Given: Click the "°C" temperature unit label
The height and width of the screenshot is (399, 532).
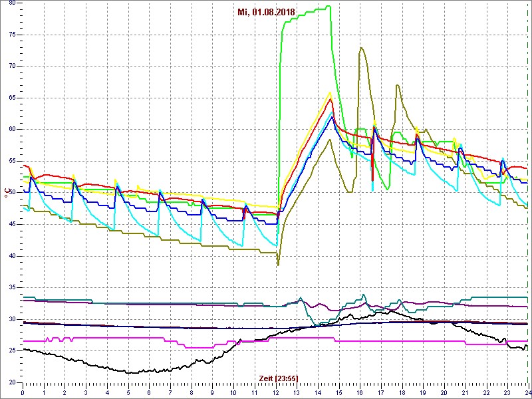Looking at the screenshot, I should pyautogui.click(x=6, y=193).
